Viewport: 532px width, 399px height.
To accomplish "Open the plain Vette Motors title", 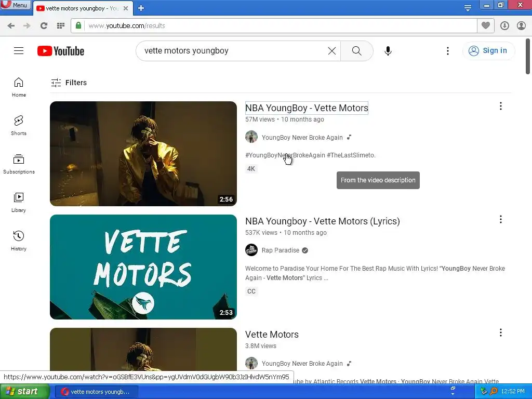I will [272, 335].
